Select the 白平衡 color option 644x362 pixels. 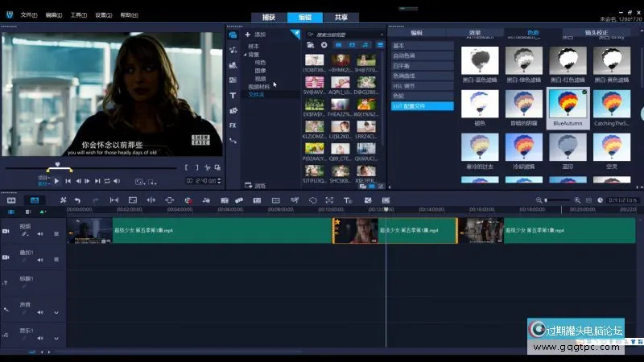[422, 66]
